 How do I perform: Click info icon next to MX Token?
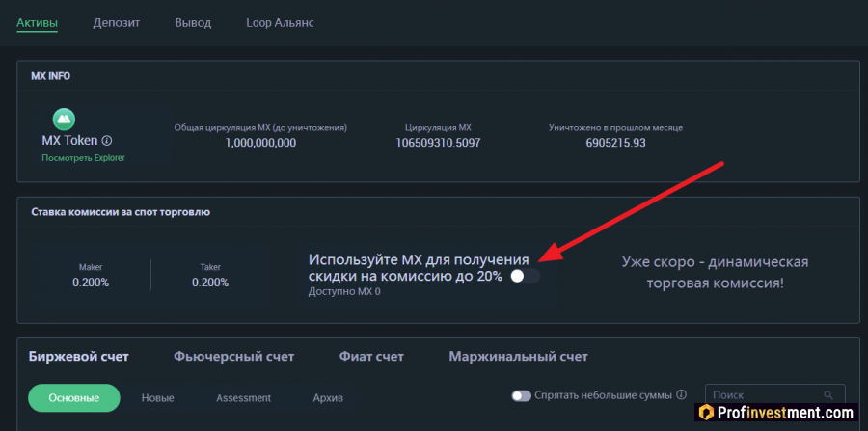click(107, 141)
